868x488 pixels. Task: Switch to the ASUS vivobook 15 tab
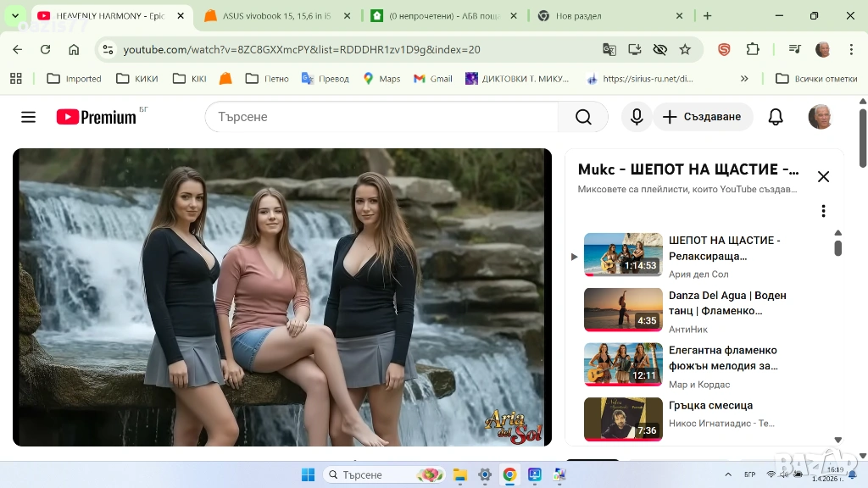click(275, 16)
